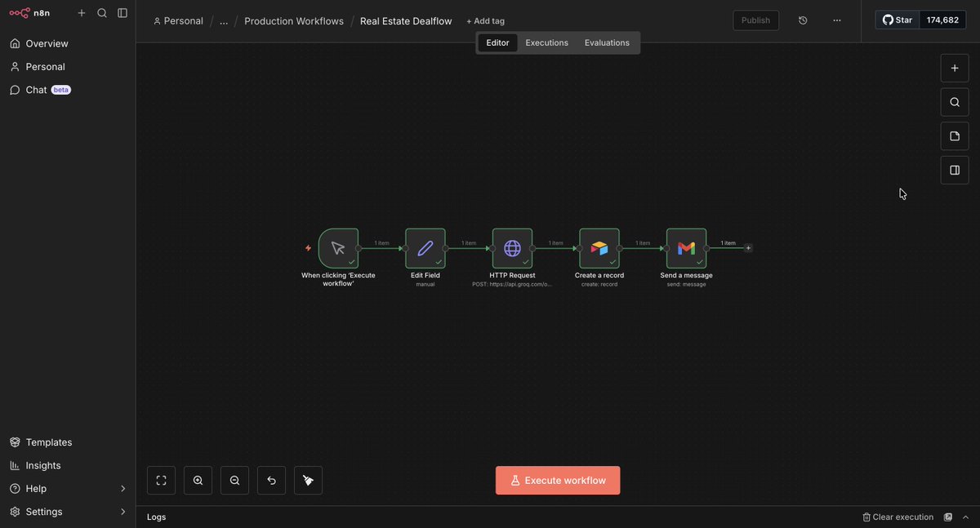
Task: Add a sticky note to the canvas
Action: (955, 136)
